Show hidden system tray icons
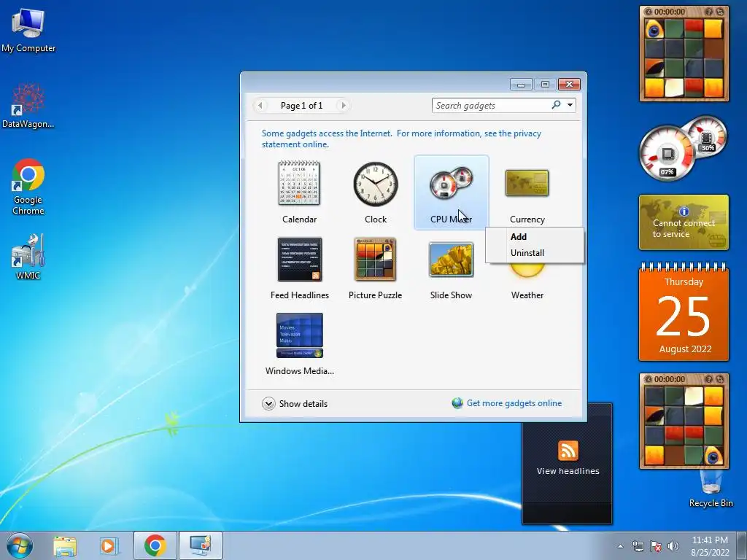This screenshot has width=747, height=560. tap(620, 546)
